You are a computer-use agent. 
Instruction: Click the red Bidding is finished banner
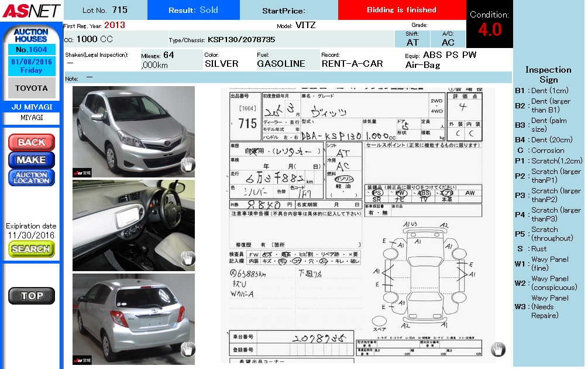tap(401, 10)
